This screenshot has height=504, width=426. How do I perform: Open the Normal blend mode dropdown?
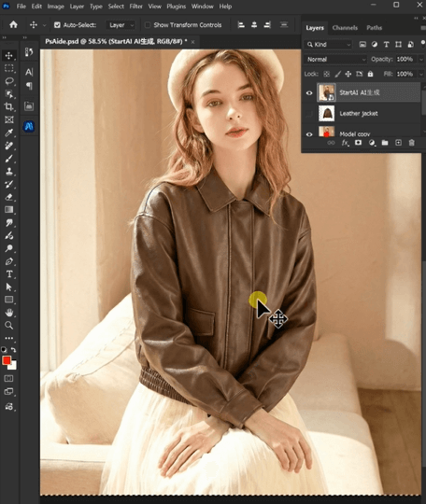335,59
